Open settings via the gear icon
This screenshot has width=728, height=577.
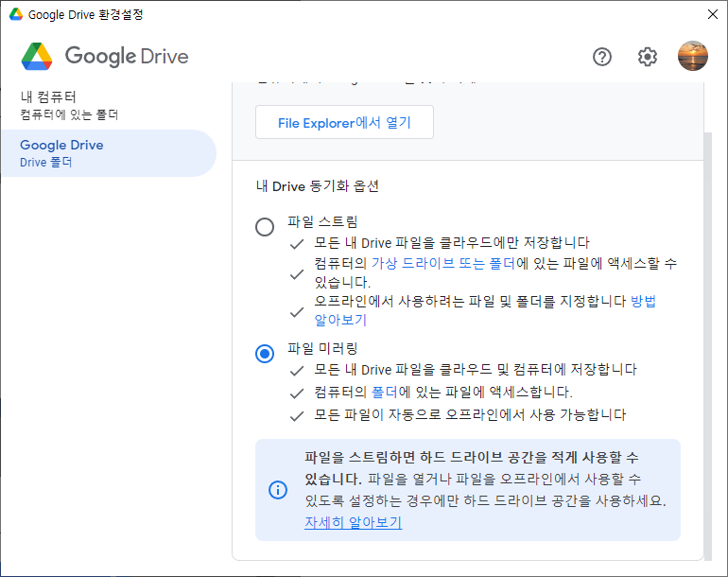[648, 57]
